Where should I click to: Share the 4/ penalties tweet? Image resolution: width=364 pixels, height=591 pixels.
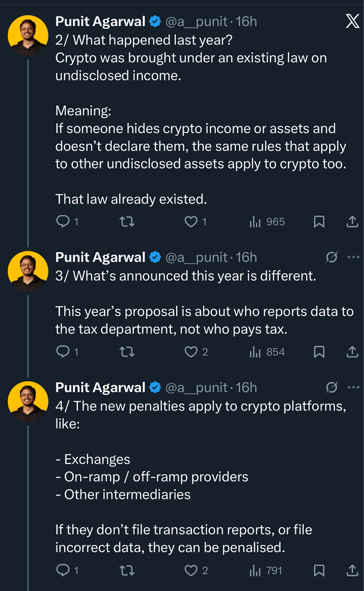(x=352, y=571)
